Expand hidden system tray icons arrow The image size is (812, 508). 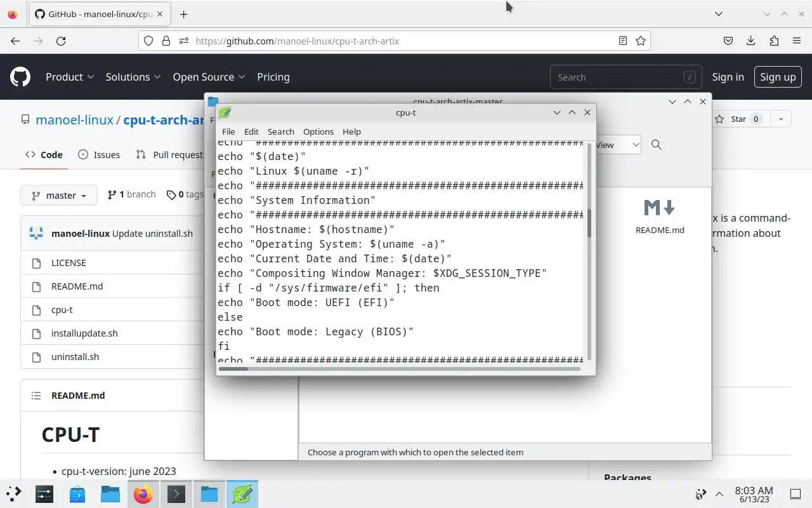[719, 494]
